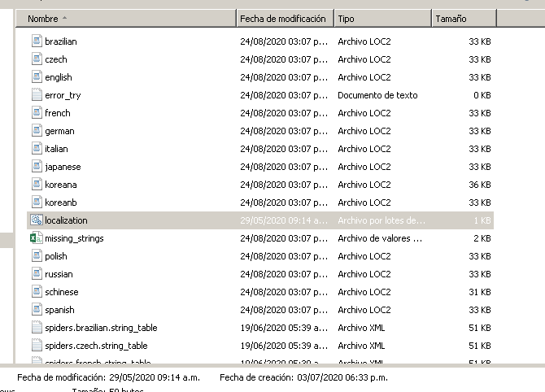The image size is (545, 392).
Task: Select the spiders.czech.string_table file name
Action: click(96, 346)
